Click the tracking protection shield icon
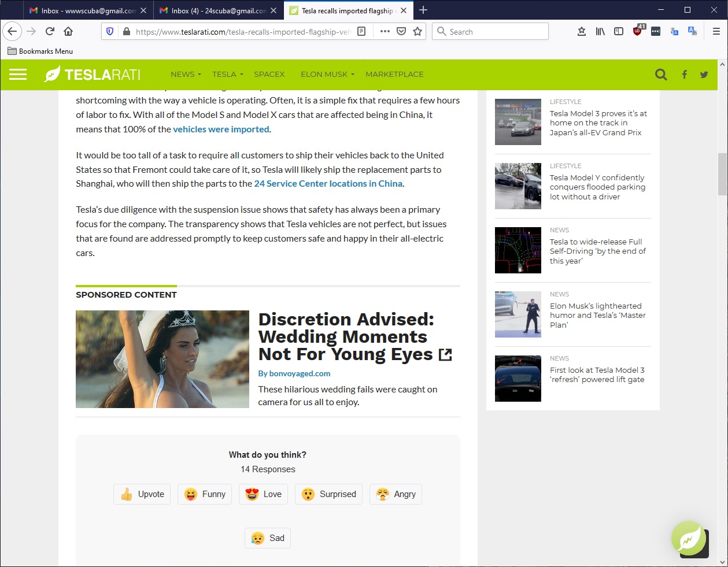Viewport: 728px width, 567px height. coord(110,31)
